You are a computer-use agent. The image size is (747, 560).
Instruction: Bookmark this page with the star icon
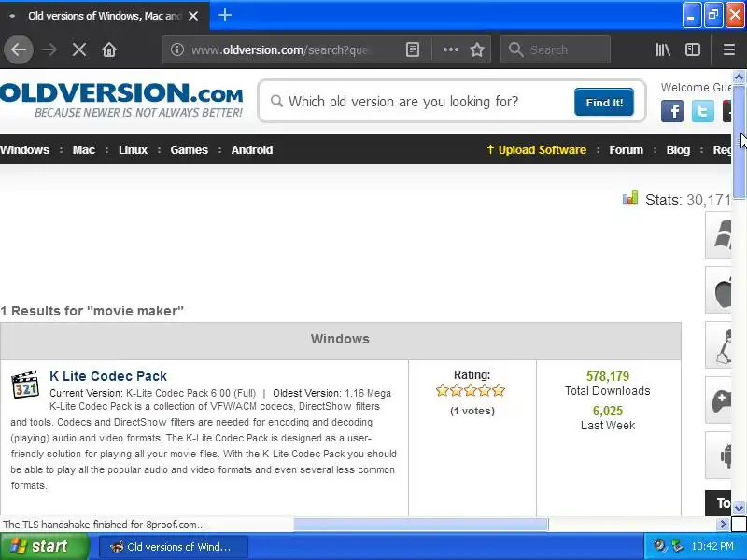(477, 49)
